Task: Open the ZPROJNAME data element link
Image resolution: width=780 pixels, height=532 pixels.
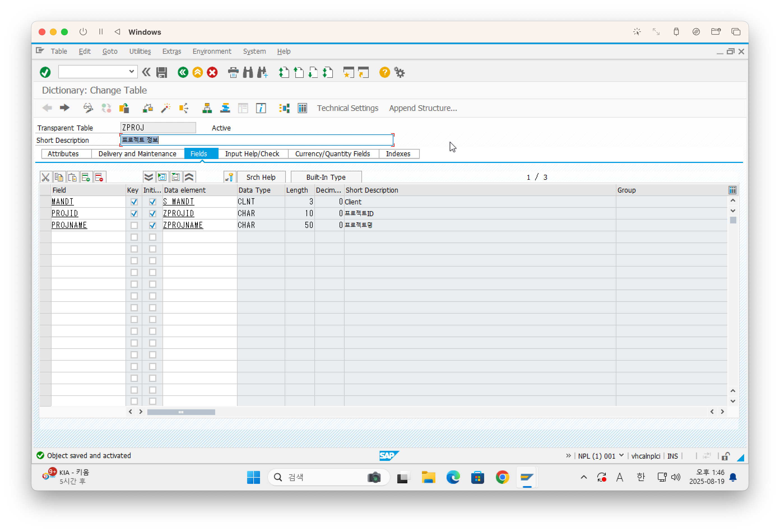Action: tap(183, 225)
